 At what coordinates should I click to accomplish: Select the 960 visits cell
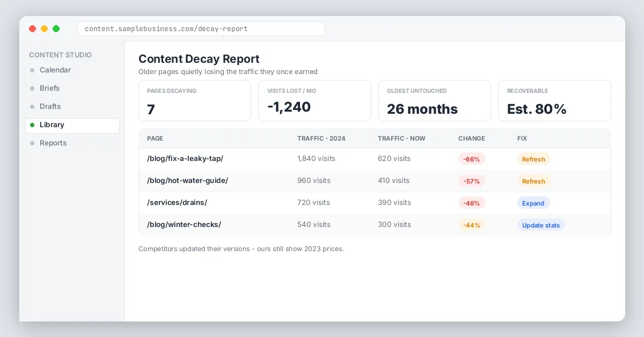click(x=314, y=181)
